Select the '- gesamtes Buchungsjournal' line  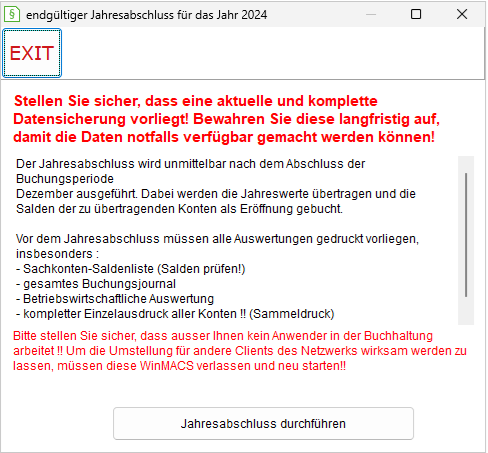[96, 284]
